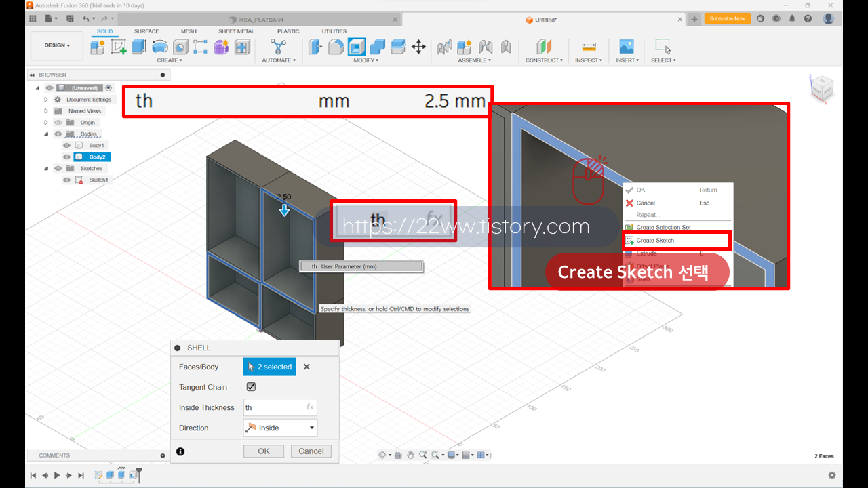Image resolution: width=868 pixels, height=488 pixels.
Task: Select the Move/Copy arrows tool
Action: point(418,46)
